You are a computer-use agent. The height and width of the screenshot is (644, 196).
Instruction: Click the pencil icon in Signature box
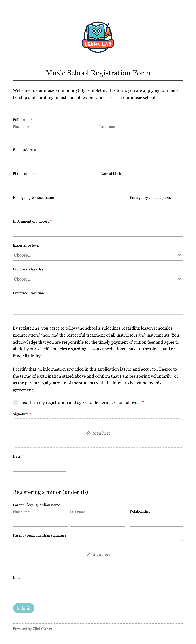click(x=88, y=433)
